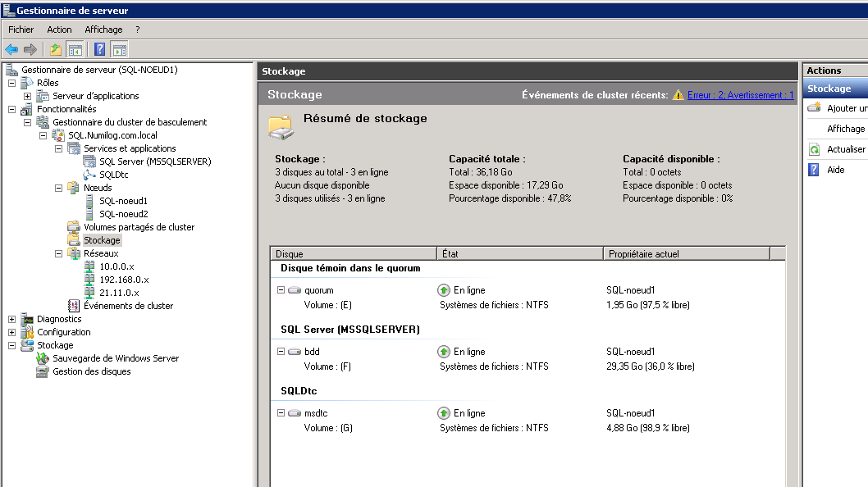Click the Événements de cluster tree icon

[x=75, y=306]
